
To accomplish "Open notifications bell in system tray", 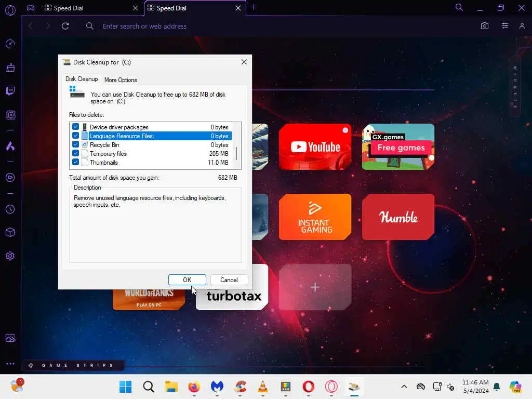I will pos(497,387).
